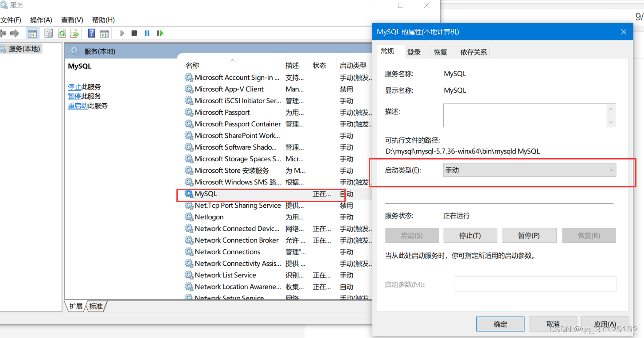Click the description box scroll down arrow

tap(611, 122)
